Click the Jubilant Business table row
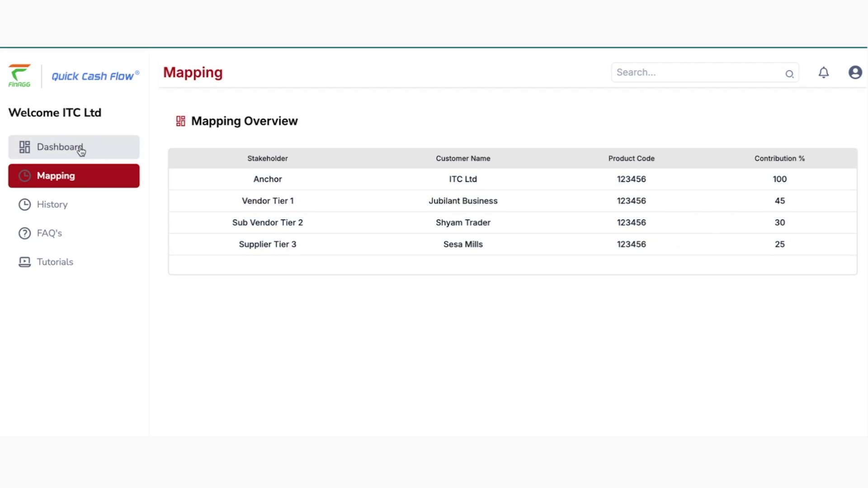 point(463,201)
